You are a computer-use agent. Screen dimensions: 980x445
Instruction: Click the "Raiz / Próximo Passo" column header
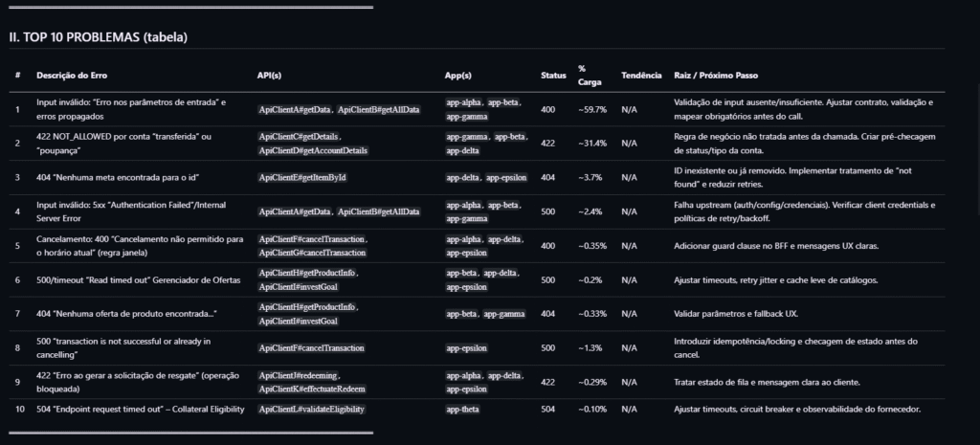coord(716,75)
